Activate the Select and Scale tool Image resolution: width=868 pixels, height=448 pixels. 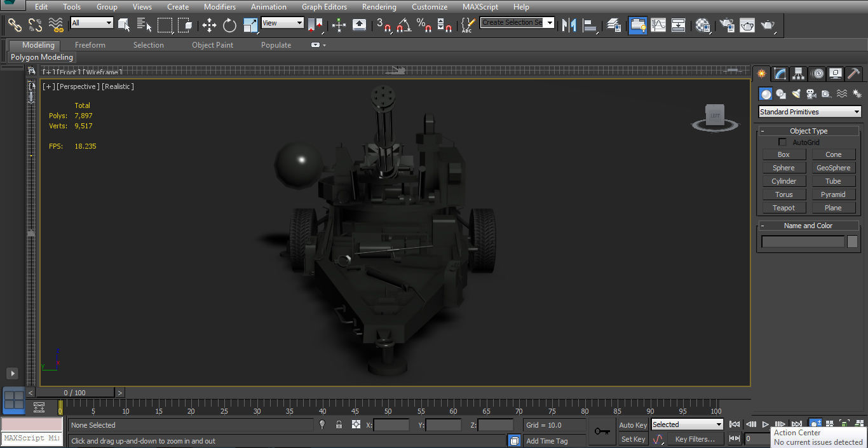(x=250, y=25)
